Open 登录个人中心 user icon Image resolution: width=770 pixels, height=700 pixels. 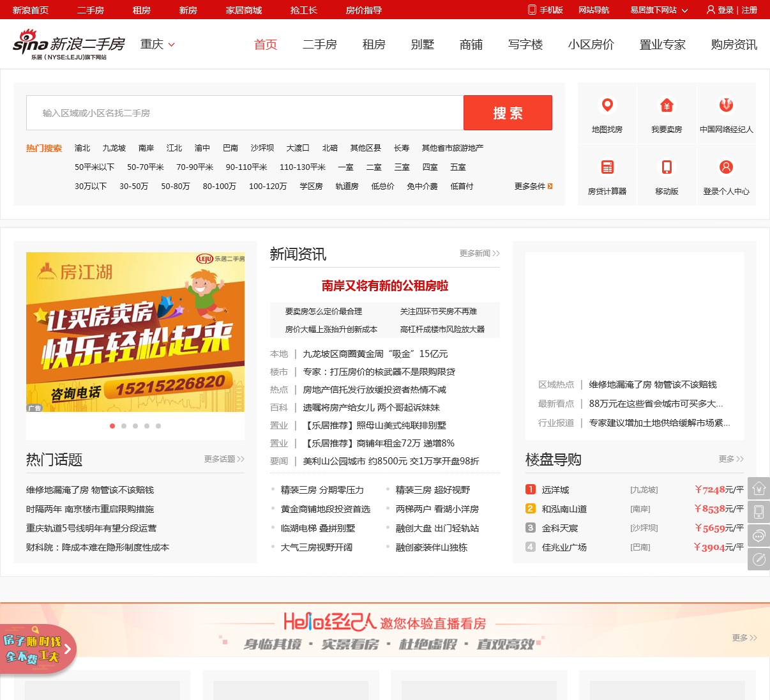pos(726,167)
